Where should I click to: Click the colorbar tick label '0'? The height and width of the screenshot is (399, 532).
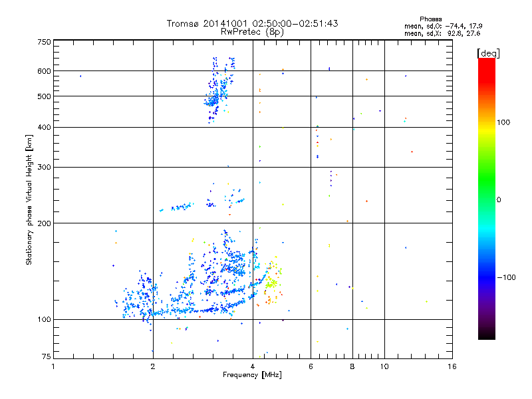tap(499, 200)
